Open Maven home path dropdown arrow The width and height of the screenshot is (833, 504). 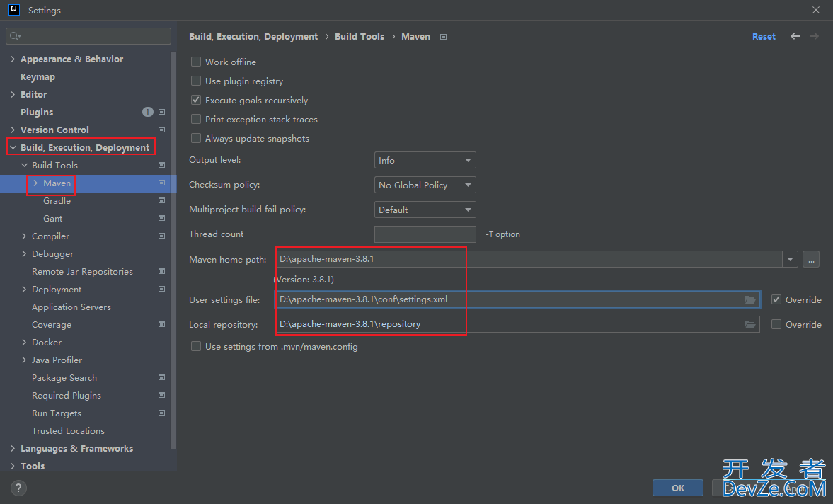(790, 259)
